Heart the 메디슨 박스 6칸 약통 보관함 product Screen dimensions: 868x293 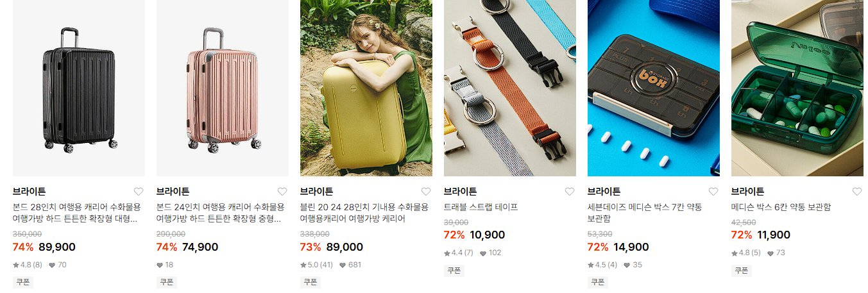(857, 192)
